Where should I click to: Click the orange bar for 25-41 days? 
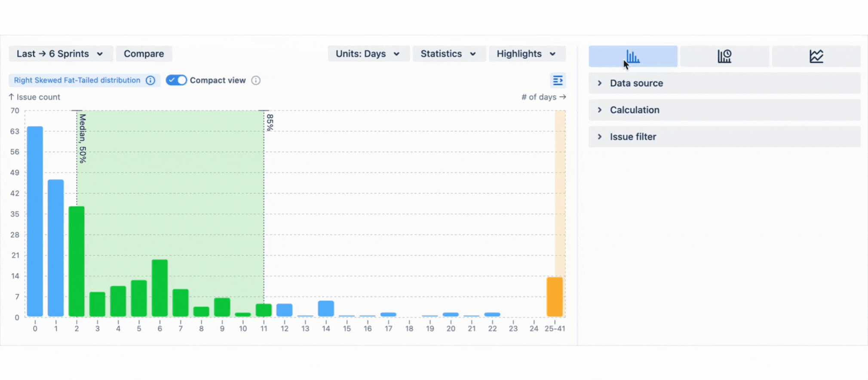click(x=555, y=297)
